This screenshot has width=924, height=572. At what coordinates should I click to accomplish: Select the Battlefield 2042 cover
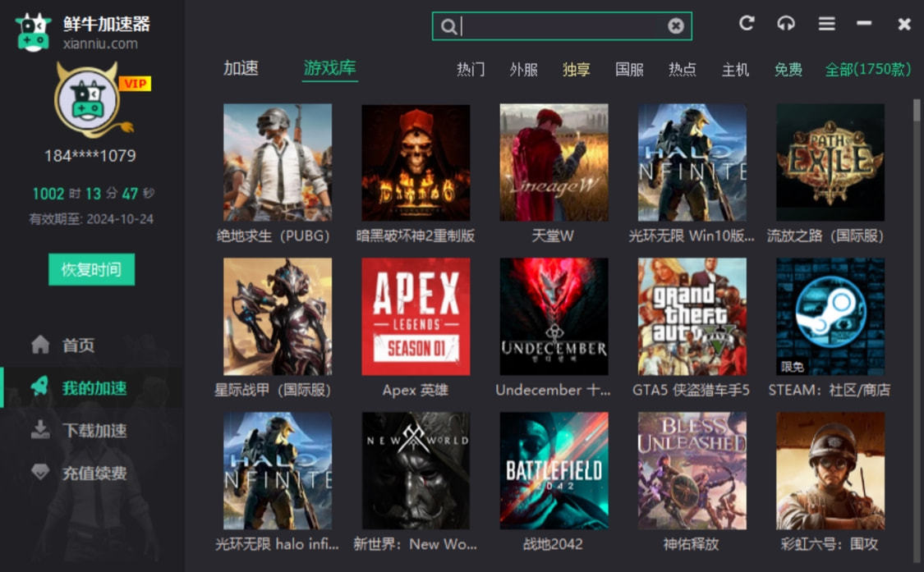coord(554,471)
